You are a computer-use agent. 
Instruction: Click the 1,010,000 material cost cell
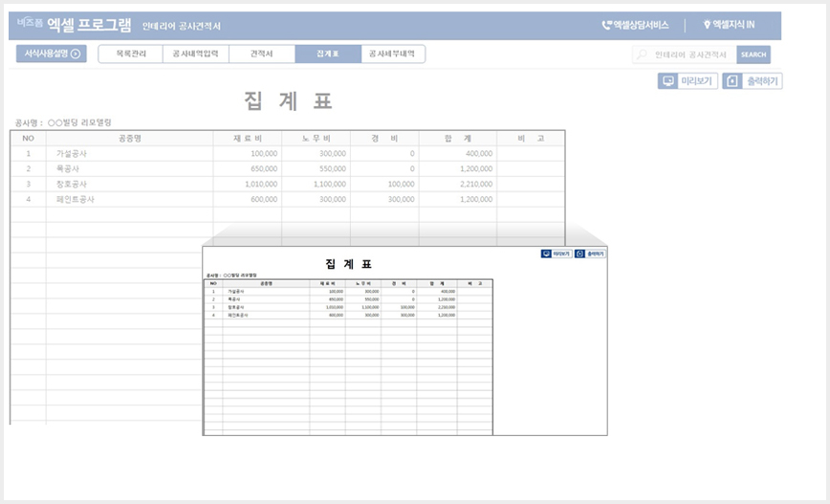248,185
